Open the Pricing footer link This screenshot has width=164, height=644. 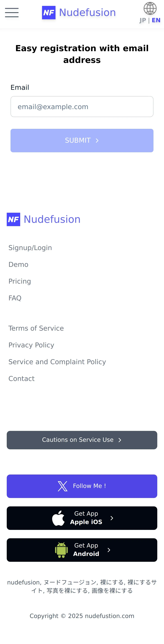tap(20, 281)
